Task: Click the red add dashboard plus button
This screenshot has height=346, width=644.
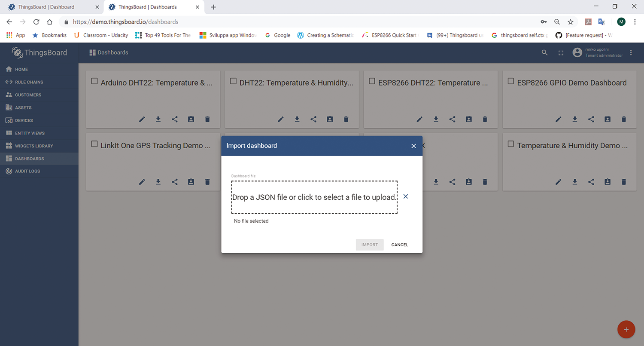Action: pos(626,330)
